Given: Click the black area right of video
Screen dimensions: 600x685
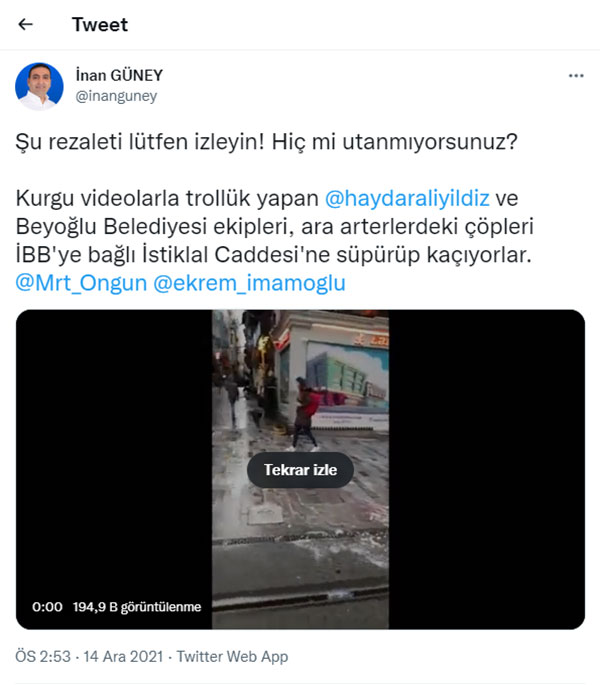Looking at the screenshot, I should (x=486, y=470).
